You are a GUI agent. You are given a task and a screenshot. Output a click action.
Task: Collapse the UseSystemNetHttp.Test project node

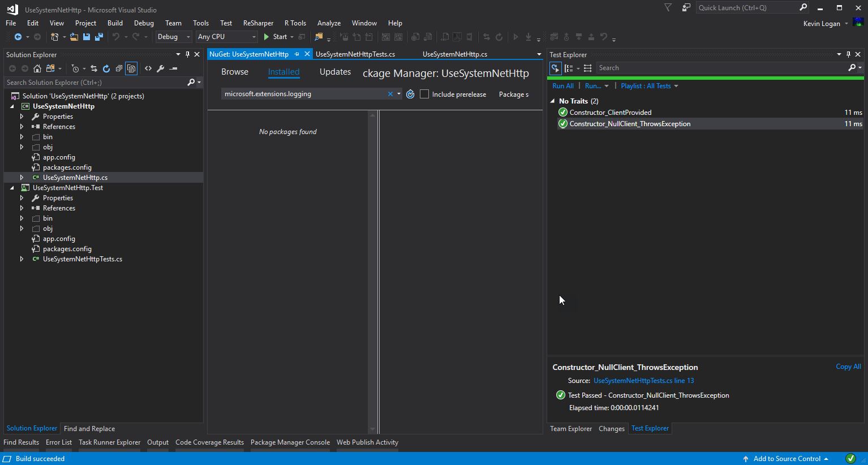[12, 188]
